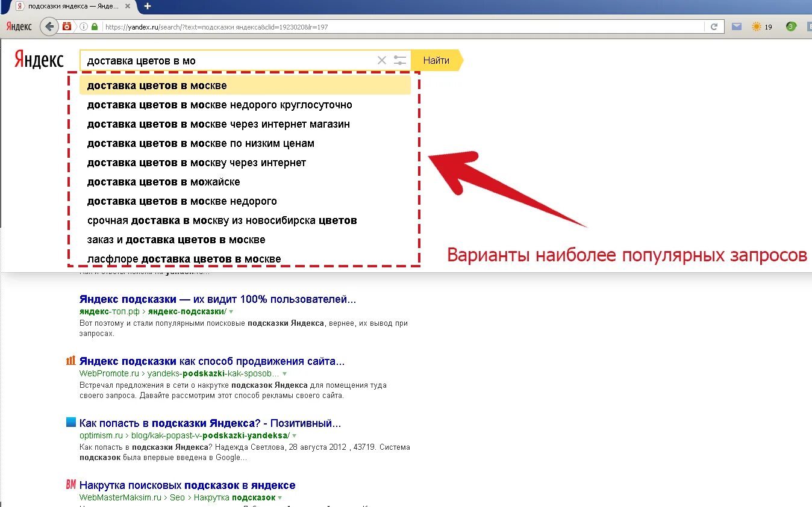Expand dropdown arrow after WebPromote.ru URL
This screenshot has width=812, height=507.
pos(285,374)
